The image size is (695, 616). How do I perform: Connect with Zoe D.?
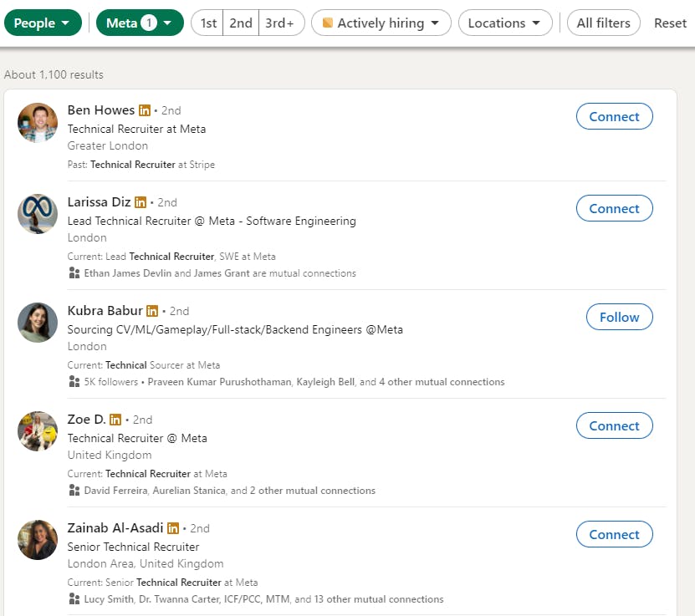pyautogui.click(x=615, y=425)
